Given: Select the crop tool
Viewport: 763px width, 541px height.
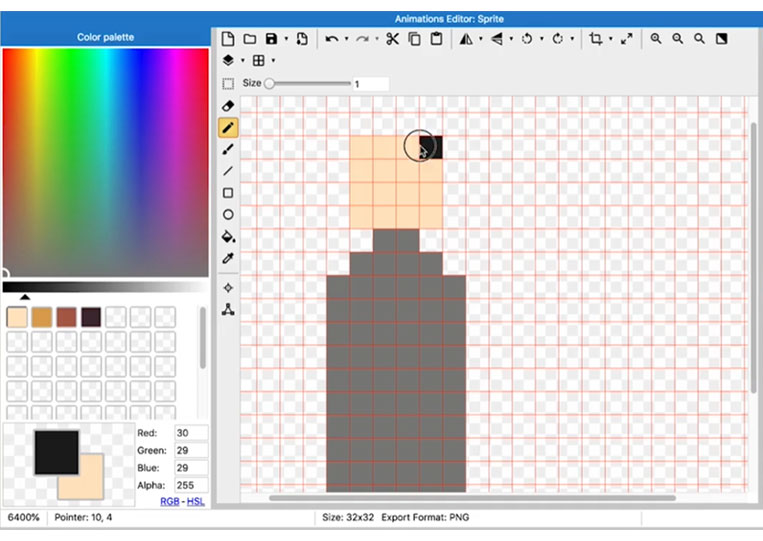Looking at the screenshot, I should click(596, 39).
